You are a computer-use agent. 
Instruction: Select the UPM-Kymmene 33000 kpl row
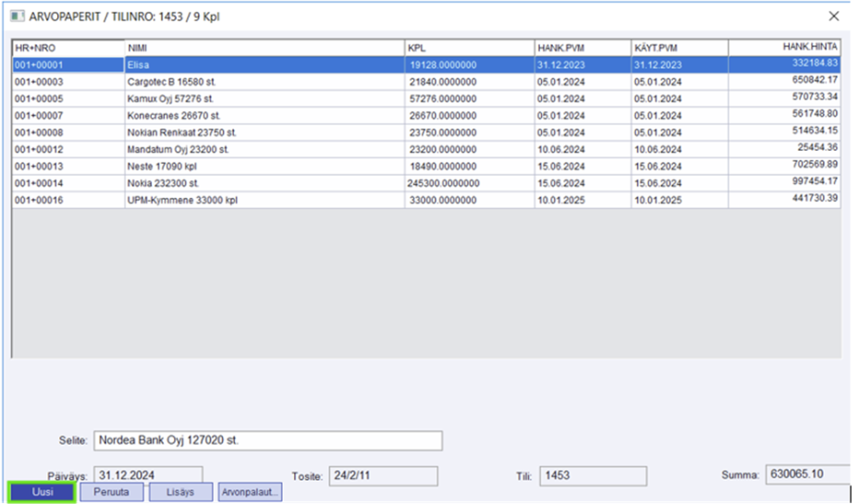[264, 200]
